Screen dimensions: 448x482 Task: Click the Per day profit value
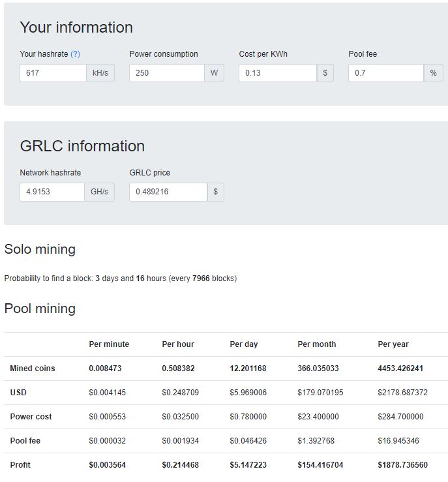[x=248, y=465]
